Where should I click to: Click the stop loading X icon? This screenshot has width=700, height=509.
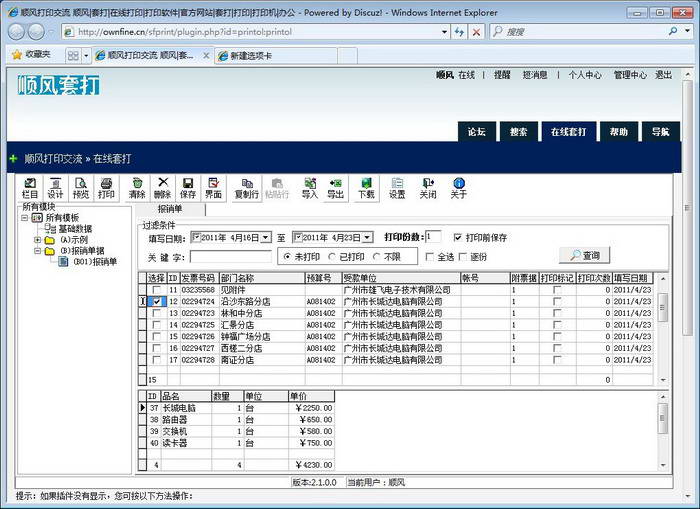(476, 32)
